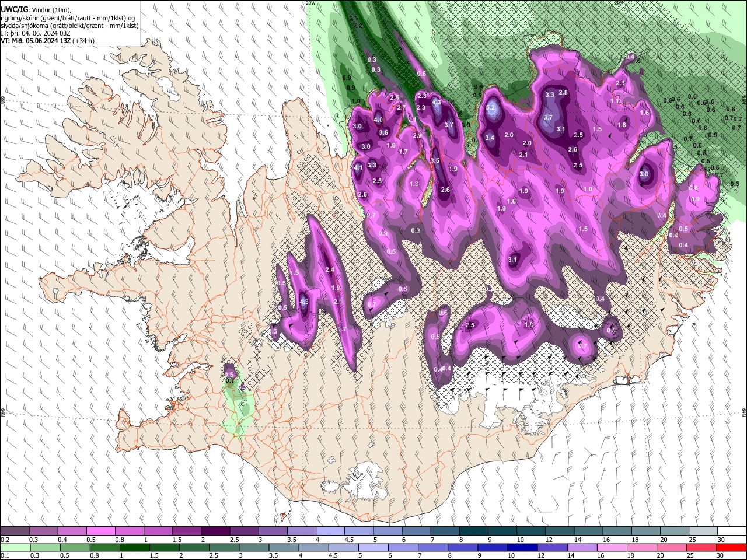Click the bright pink 0.5–0.8 snow legend swatch
Image resolution: width=747 pixels, height=560 pixels.
100,531
